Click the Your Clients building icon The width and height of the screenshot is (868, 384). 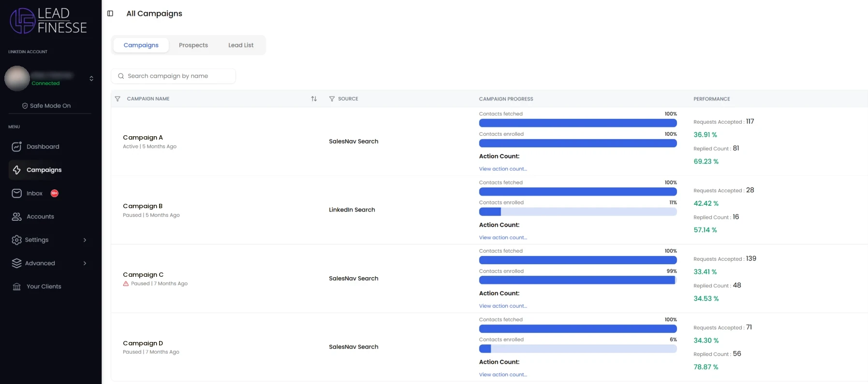pos(17,286)
